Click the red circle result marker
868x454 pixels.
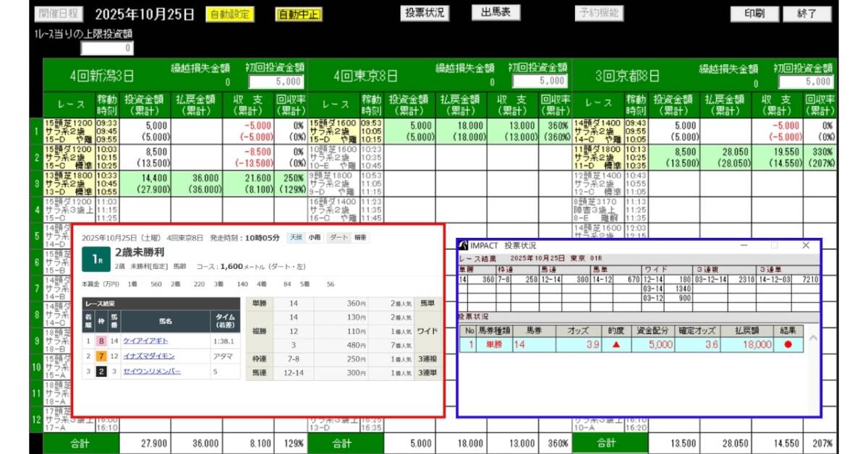pos(788,345)
